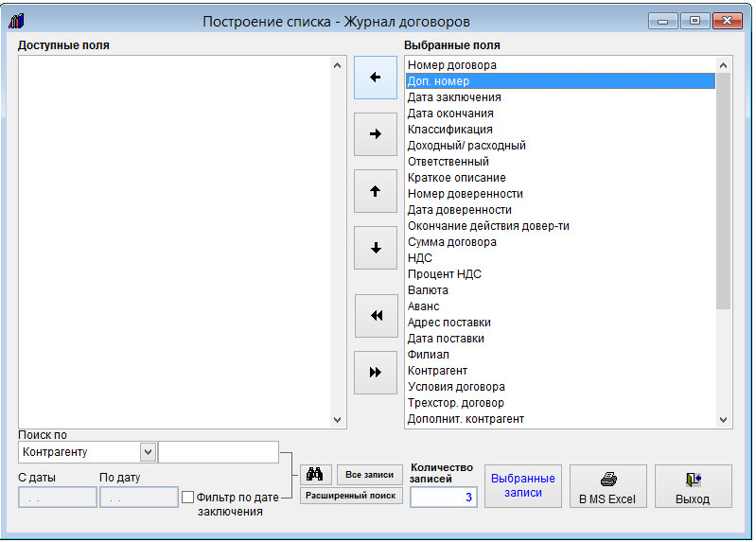Viewport: 756px width, 542px height.
Task: Click the Выход exit door button
Action: pos(693,486)
